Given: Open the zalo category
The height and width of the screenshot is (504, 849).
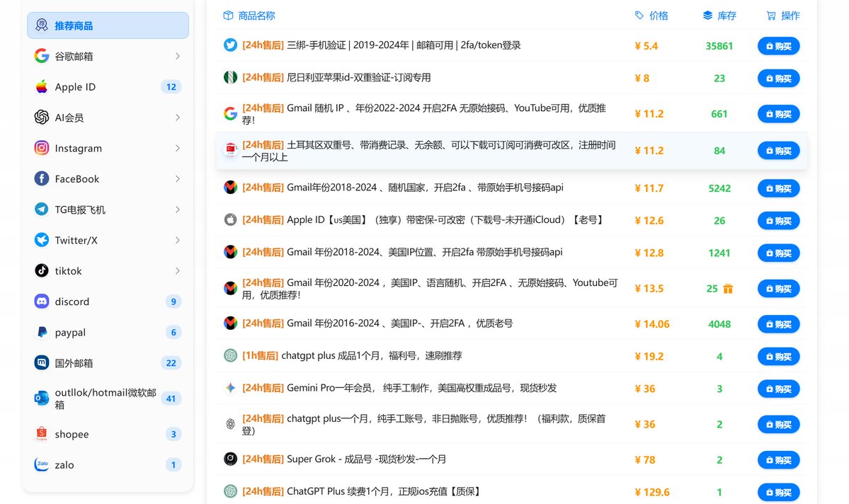Looking at the screenshot, I should (108, 464).
